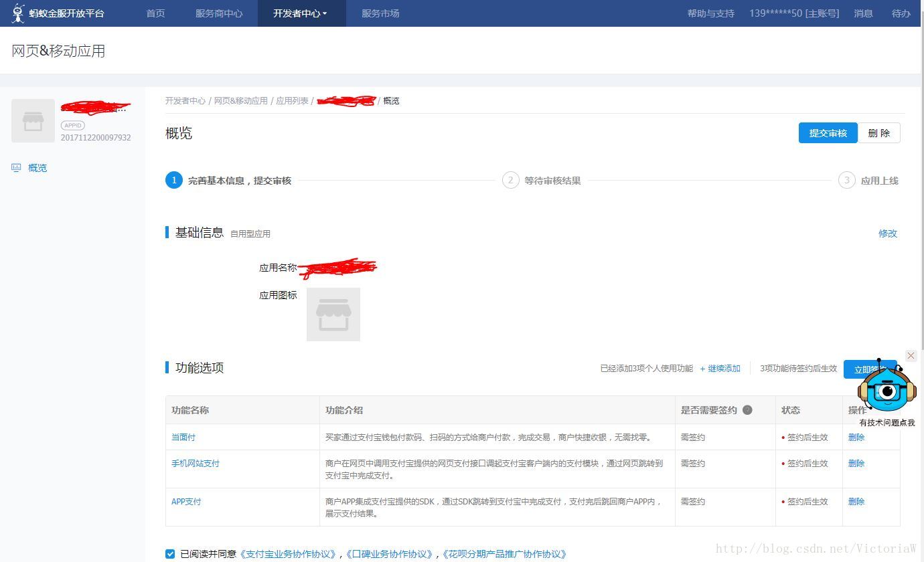Go to 开发者中心 breadcrumb link

pyautogui.click(x=185, y=101)
